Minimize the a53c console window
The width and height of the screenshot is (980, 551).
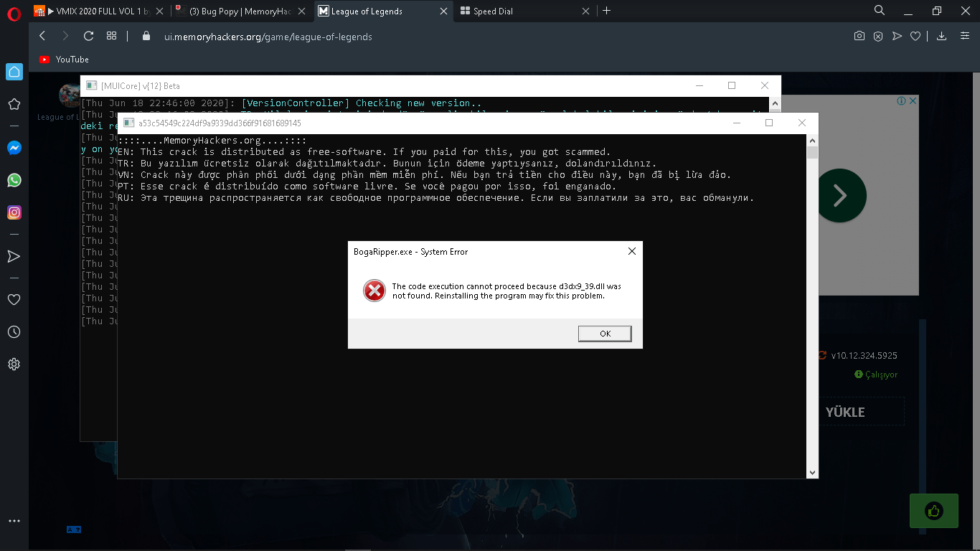[736, 123]
